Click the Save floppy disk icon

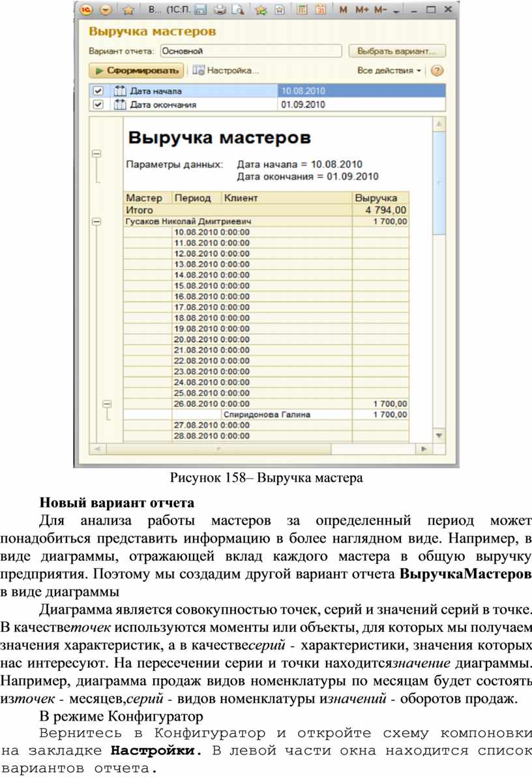pos(201,9)
